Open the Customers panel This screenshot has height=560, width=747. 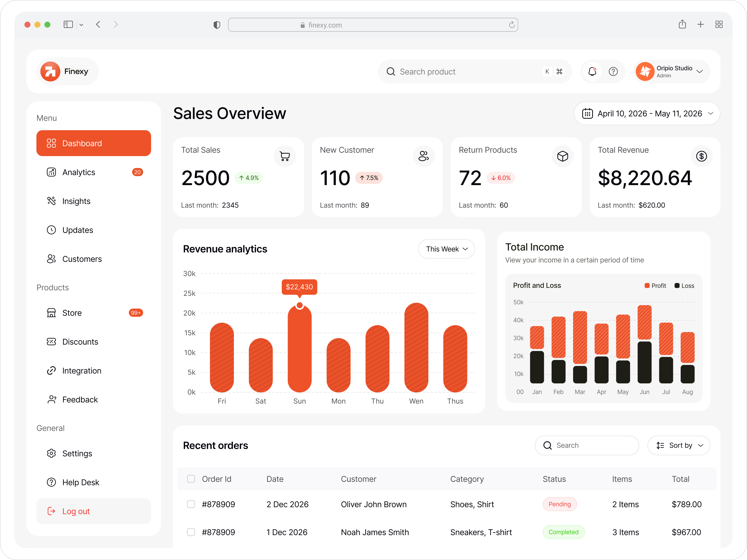[x=82, y=259]
